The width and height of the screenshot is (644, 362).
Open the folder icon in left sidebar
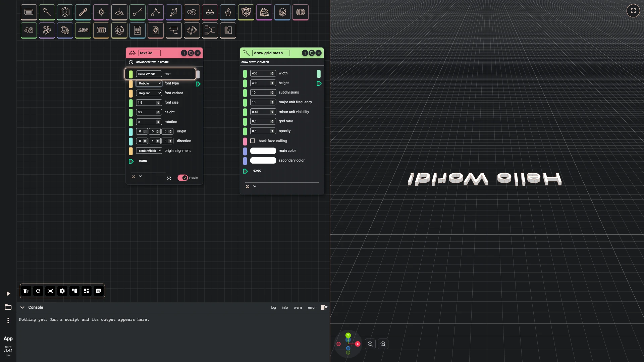[8, 307]
